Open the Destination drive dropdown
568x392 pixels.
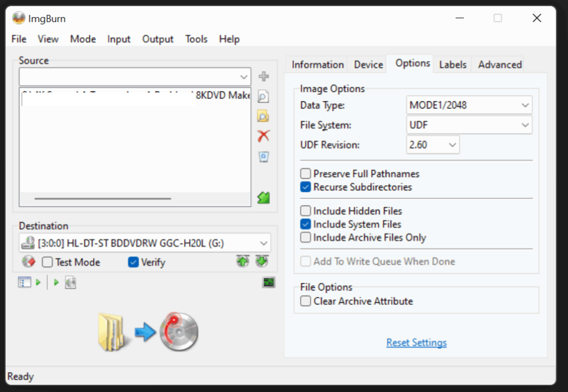click(145, 242)
